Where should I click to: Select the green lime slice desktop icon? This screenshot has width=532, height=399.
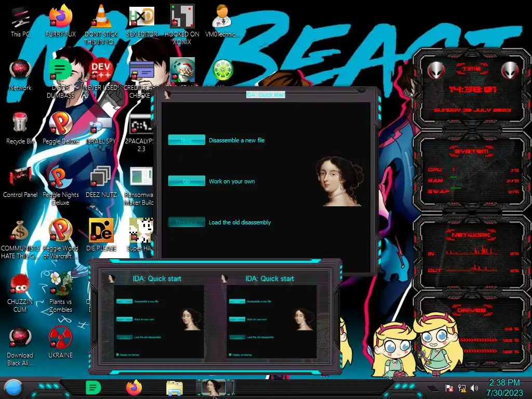click(222, 70)
